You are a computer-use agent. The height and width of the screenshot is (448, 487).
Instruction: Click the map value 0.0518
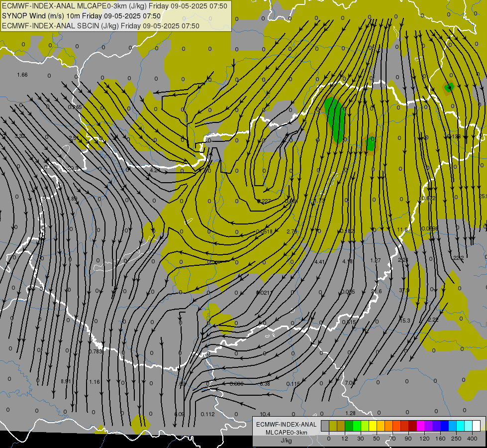[x=264, y=231]
